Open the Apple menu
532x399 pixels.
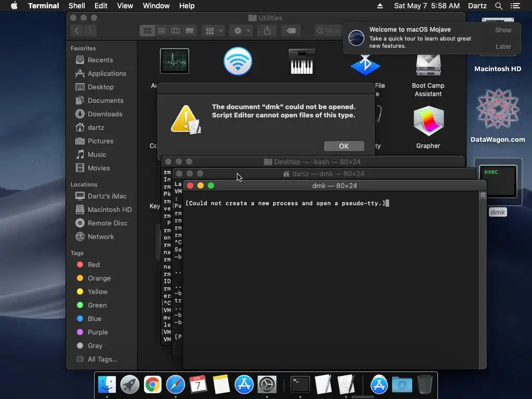[x=14, y=6]
